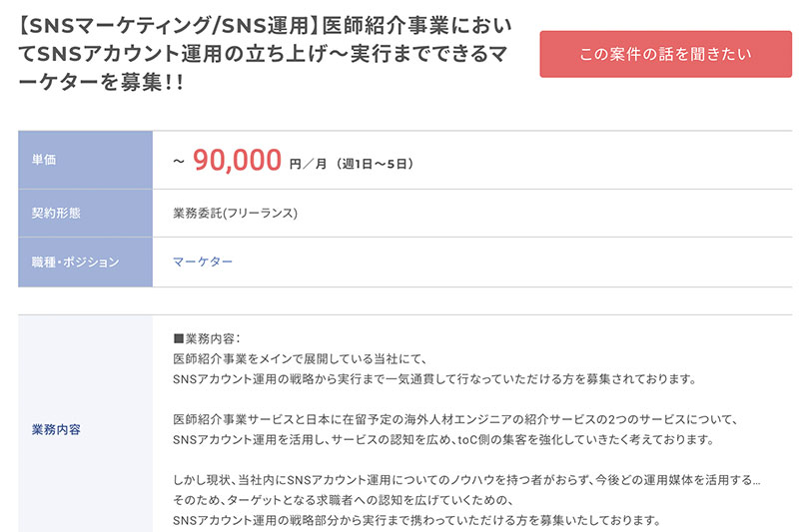Click the 業務委託(フリーランス) contract text
This screenshot has width=799, height=532.
pyautogui.click(x=235, y=213)
